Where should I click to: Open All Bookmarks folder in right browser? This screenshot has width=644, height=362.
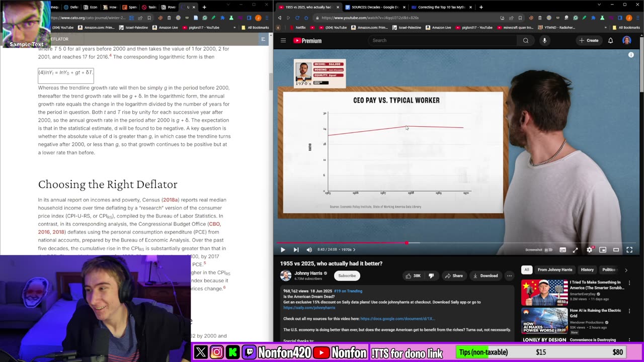click(x=625, y=28)
